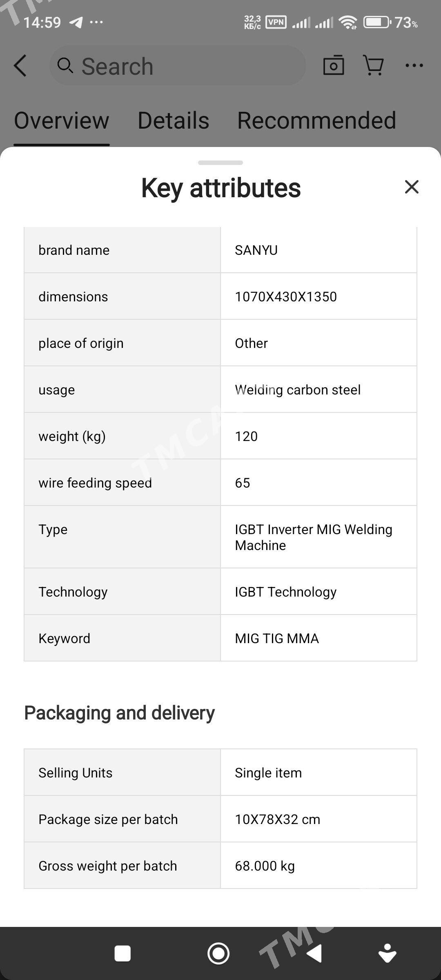Grab the sheet drag handle bar
Image resolution: width=441 pixels, height=980 pixels.
click(220, 163)
